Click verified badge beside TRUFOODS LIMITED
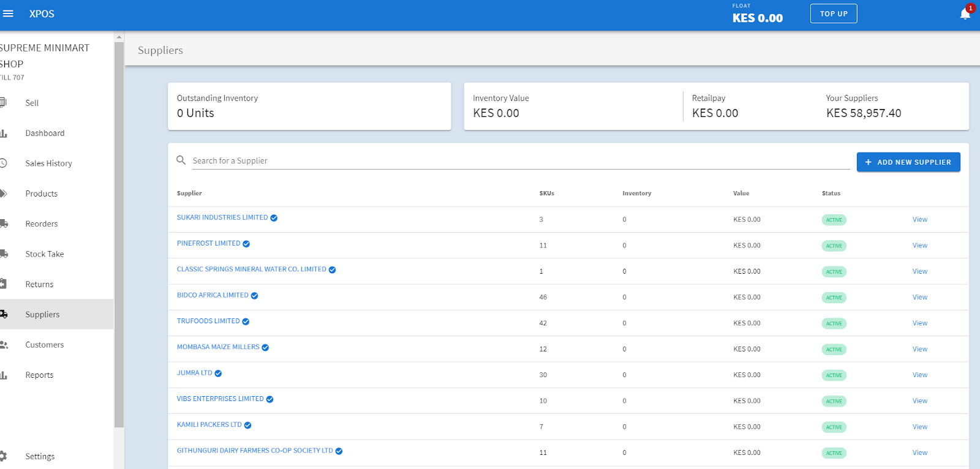 [x=246, y=321]
